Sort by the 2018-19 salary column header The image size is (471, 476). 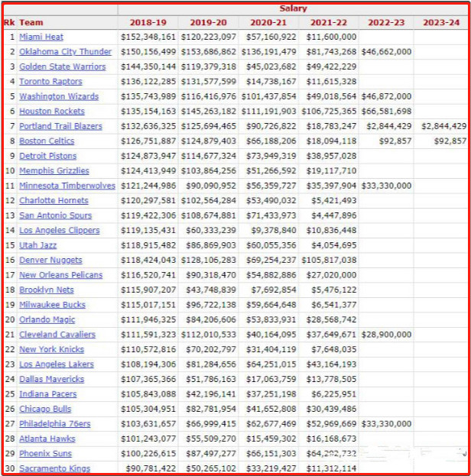point(148,23)
